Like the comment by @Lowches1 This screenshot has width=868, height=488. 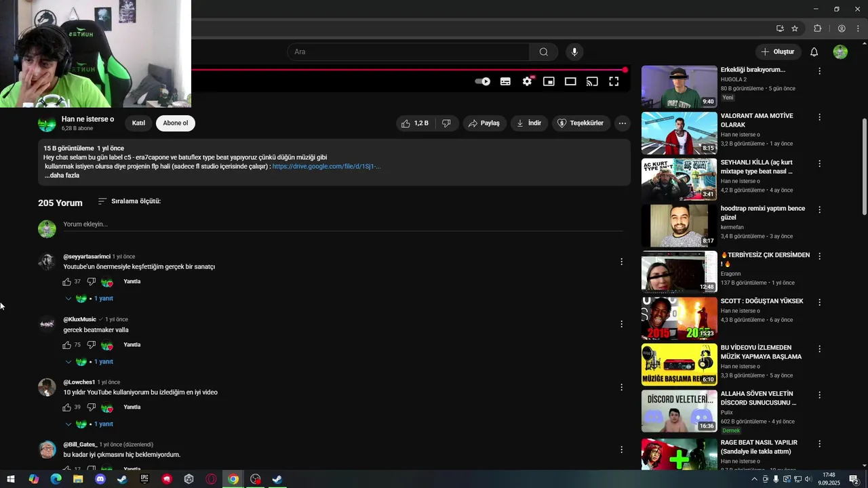(67, 407)
